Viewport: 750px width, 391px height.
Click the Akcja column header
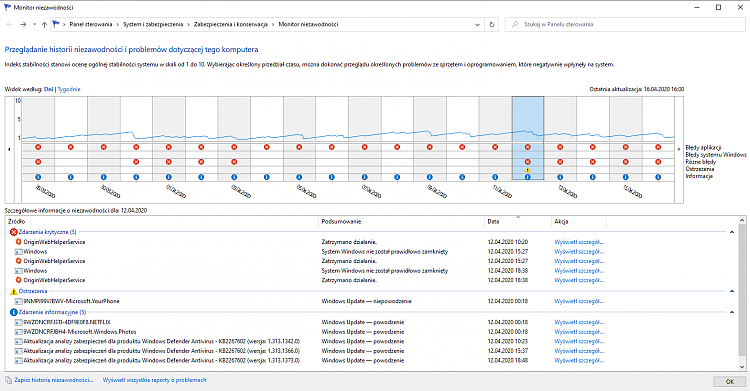pyautogui.click(x=579, y=222)
